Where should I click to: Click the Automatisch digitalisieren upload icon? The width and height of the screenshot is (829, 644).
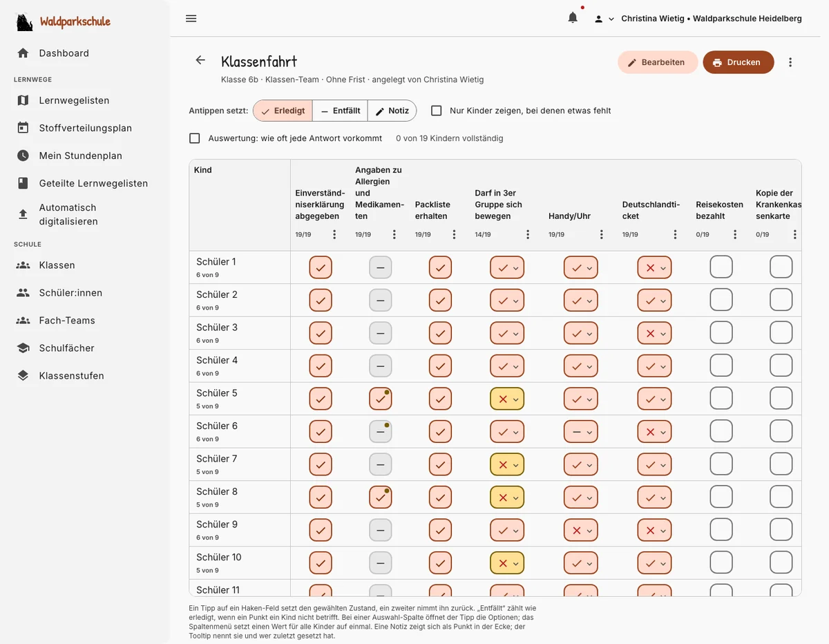click(23, 214)
